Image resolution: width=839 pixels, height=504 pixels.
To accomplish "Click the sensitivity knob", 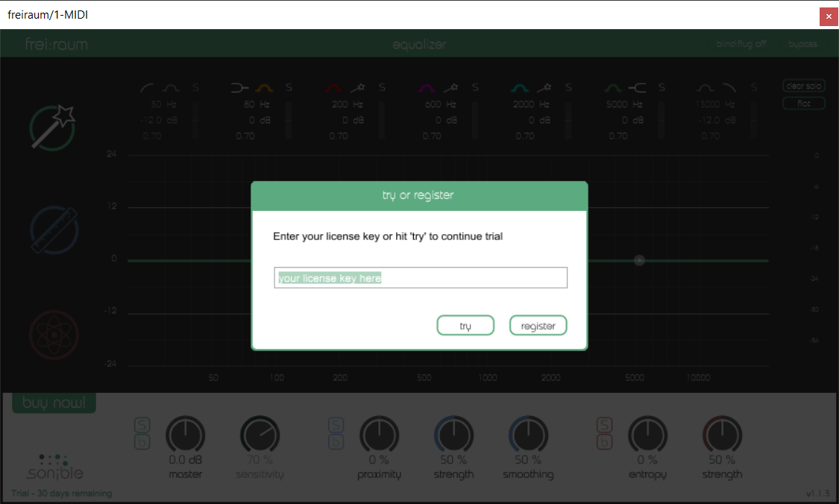I will pos(260,435).
